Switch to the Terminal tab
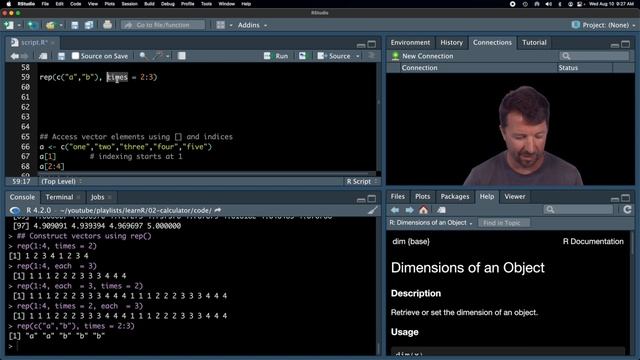The width and height of the screenshot is (640, 360). pyautogui.click(x=59, y=197)
